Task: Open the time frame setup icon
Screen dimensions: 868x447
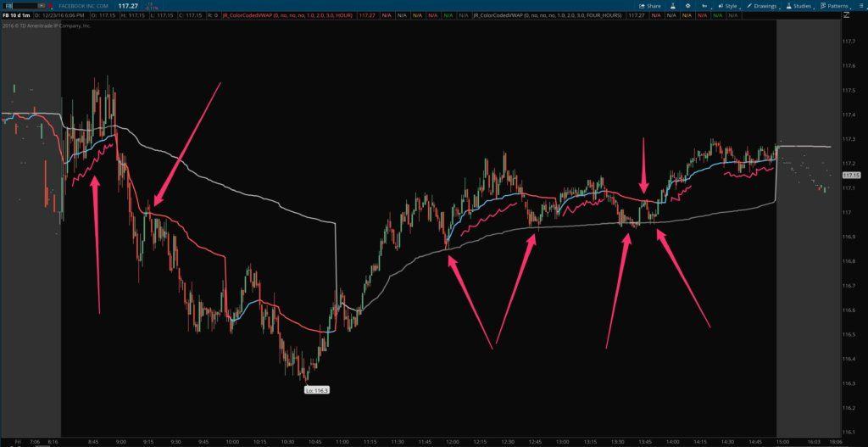Action: [x=704, y=6]
